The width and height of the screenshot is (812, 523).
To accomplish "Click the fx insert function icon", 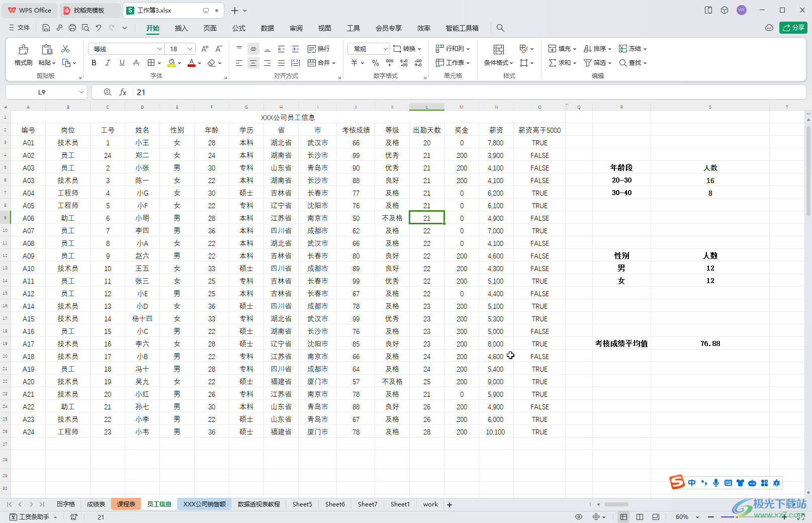I will tap(123, 92).
